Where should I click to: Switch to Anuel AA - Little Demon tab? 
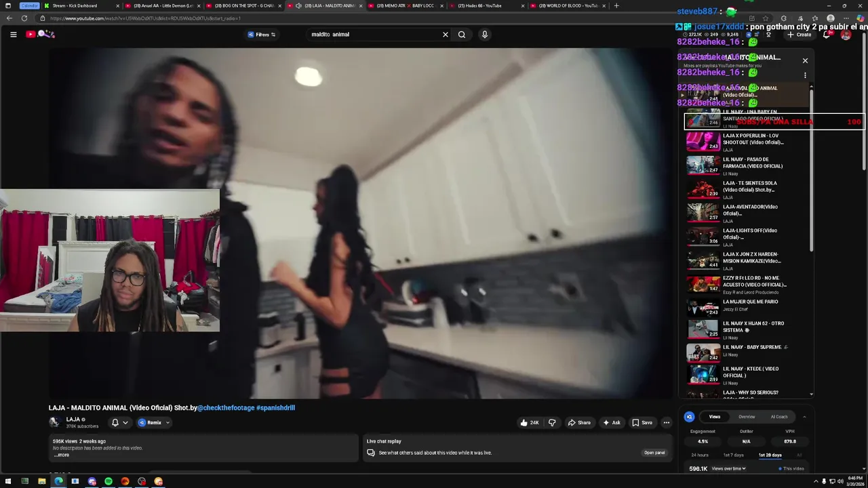(163, 5)
